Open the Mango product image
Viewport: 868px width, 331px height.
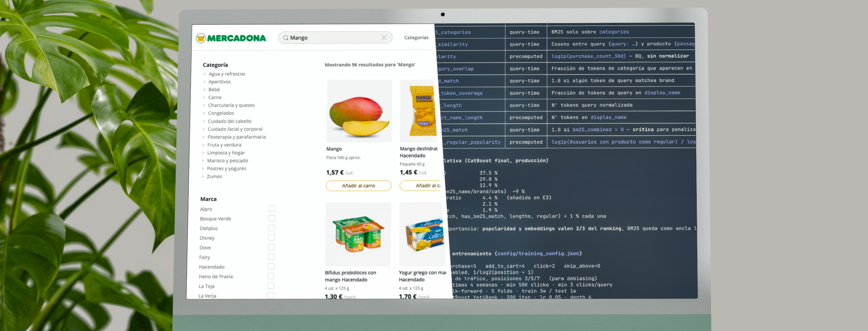359,111
